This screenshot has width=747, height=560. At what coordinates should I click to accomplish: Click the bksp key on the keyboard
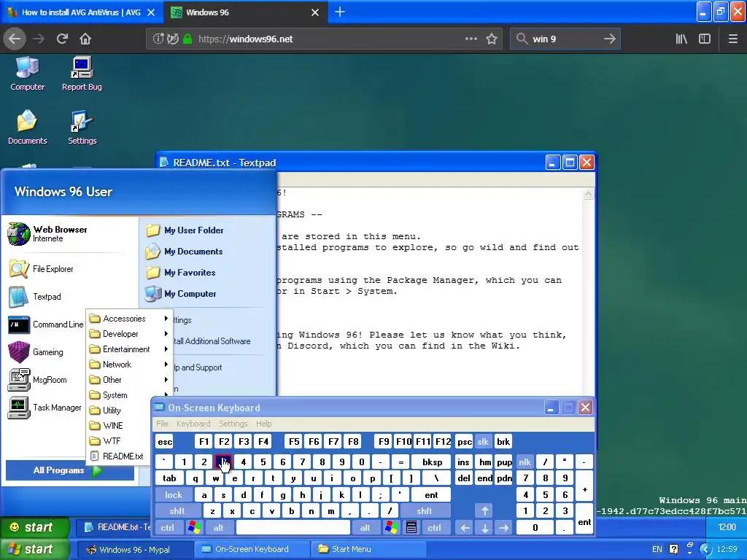click(x=432, y=462)
